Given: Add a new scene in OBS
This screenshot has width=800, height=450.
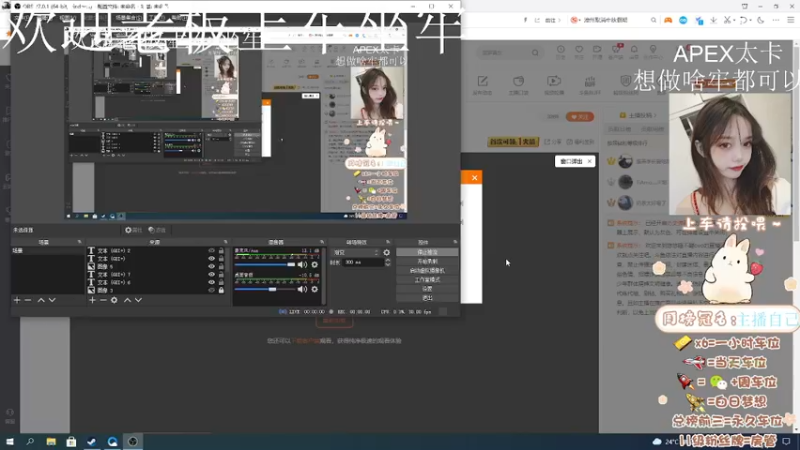Looking at the screenshot, I should coord(17,300).
